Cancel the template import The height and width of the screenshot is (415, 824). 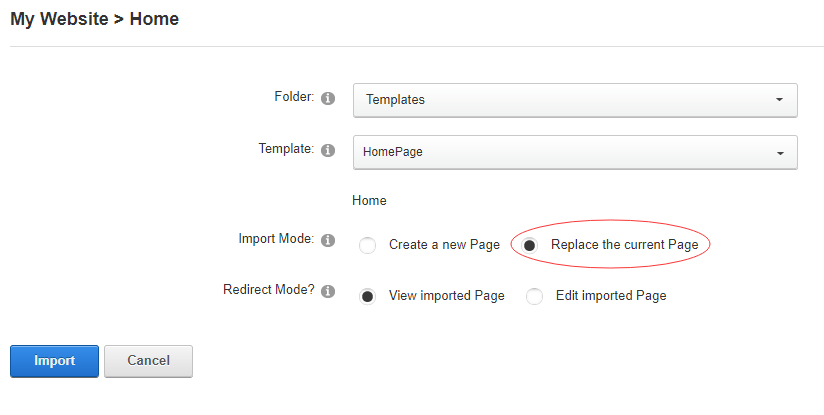(148, 361)
